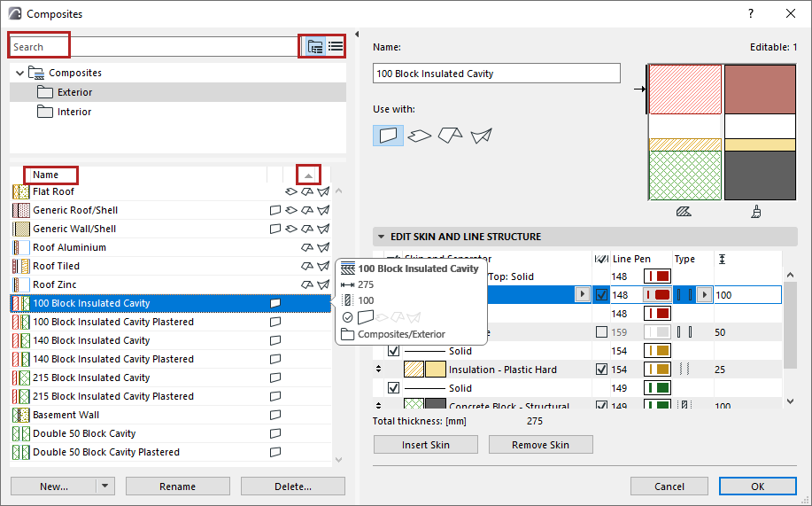Open the New button dropdown arrow

click(x=104, y=487)
